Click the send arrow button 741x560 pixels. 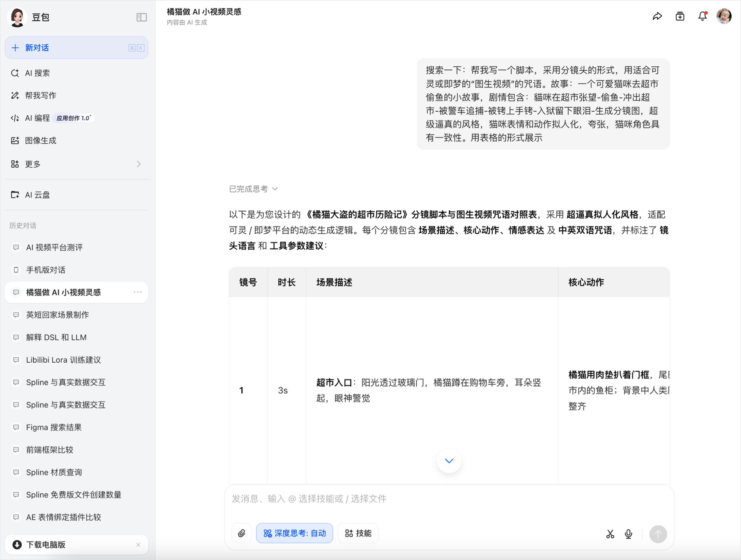click(x=658, y=534)
